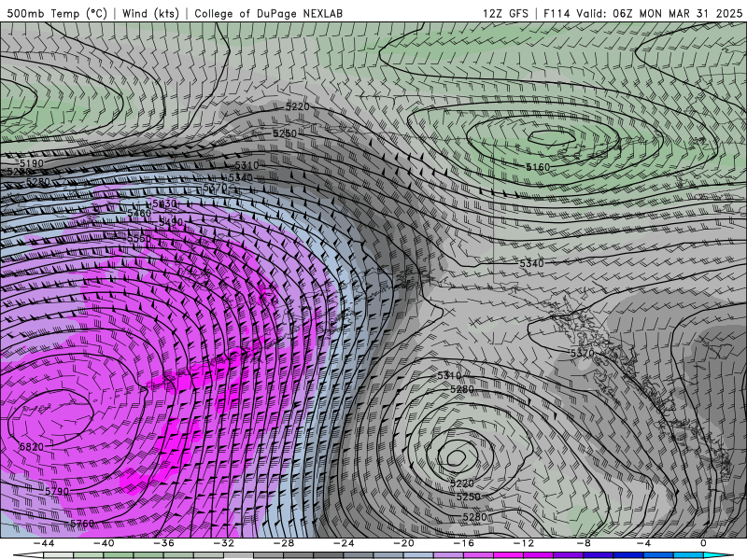
Task: Click the '12Z GFS' model run text
Action: 505,13
